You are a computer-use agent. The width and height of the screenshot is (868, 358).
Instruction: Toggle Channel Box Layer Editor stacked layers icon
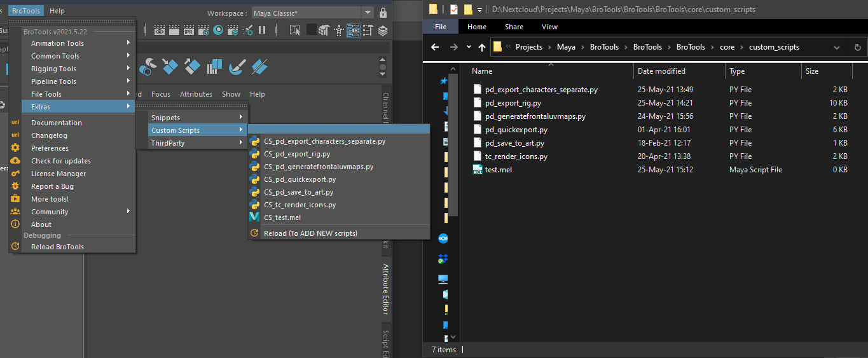383,30
